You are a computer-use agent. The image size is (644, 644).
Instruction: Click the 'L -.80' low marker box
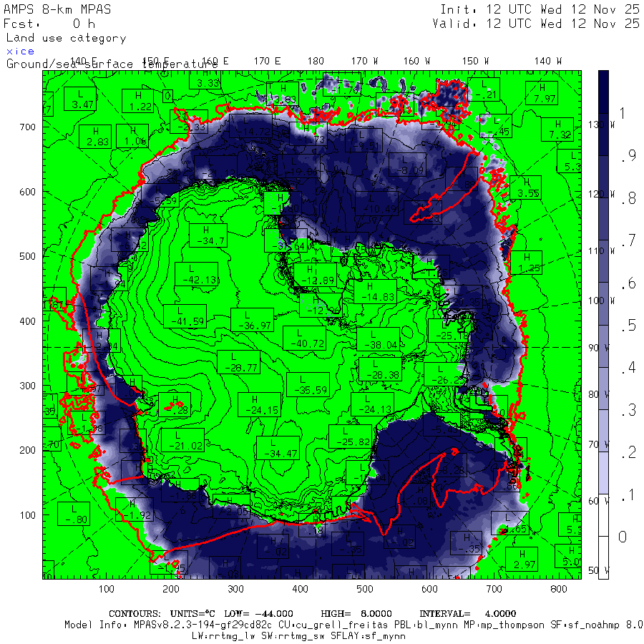click(x=74, y=514)
